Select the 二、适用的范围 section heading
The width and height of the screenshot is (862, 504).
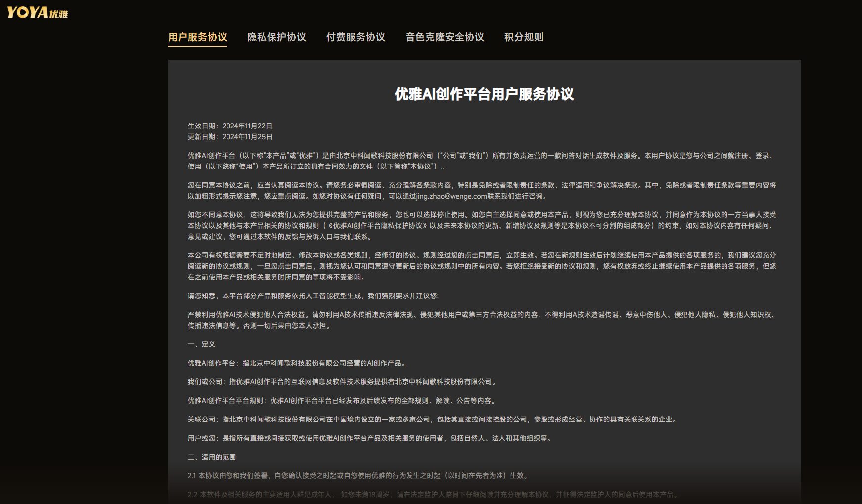[x=212, y=457]
